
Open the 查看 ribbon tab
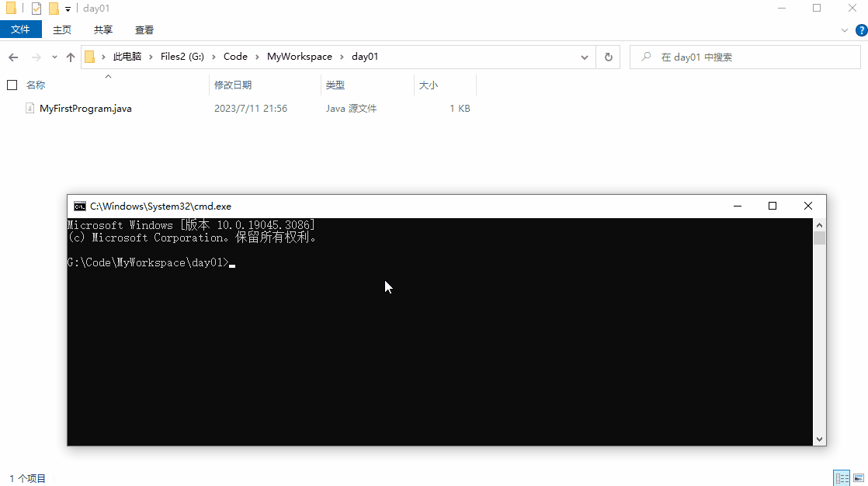click(144, 30)
